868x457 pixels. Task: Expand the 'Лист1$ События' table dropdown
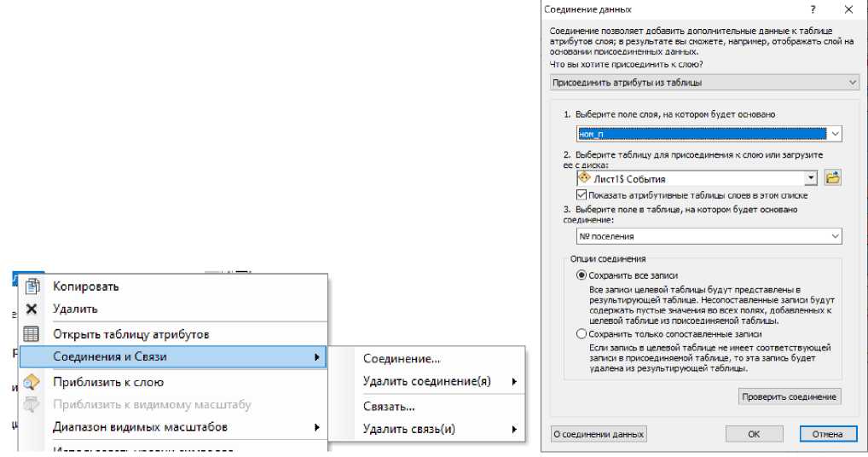tap(810, 178)
